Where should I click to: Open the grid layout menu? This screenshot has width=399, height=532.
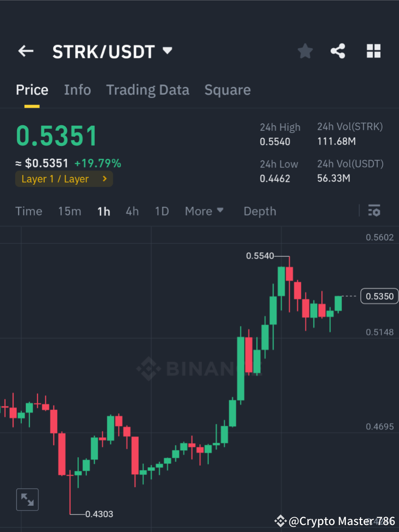point(373,51)
